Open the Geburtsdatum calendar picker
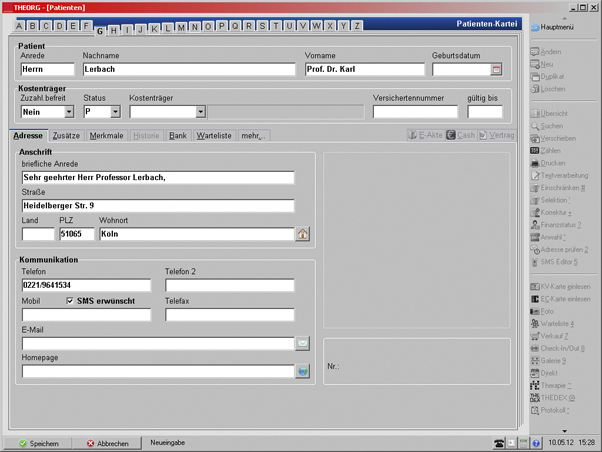 pyautogui.click(x=497, y=70)
